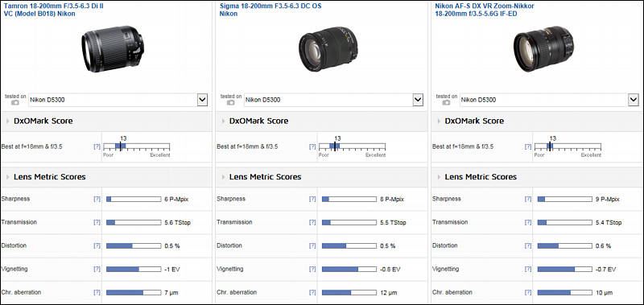Click Sigma DxOMark score scale bar
This screenshot has width=644, height=305.
(x=352, y=146)
